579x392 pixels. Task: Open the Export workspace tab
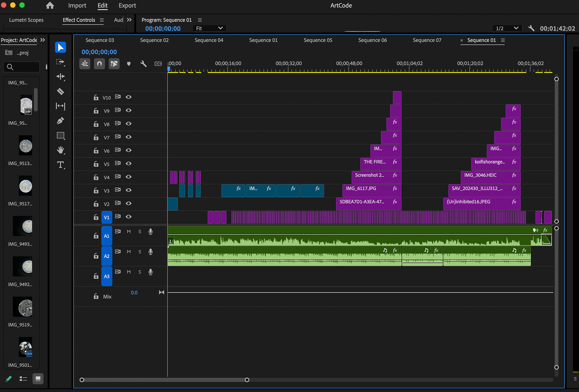point(127,5)
